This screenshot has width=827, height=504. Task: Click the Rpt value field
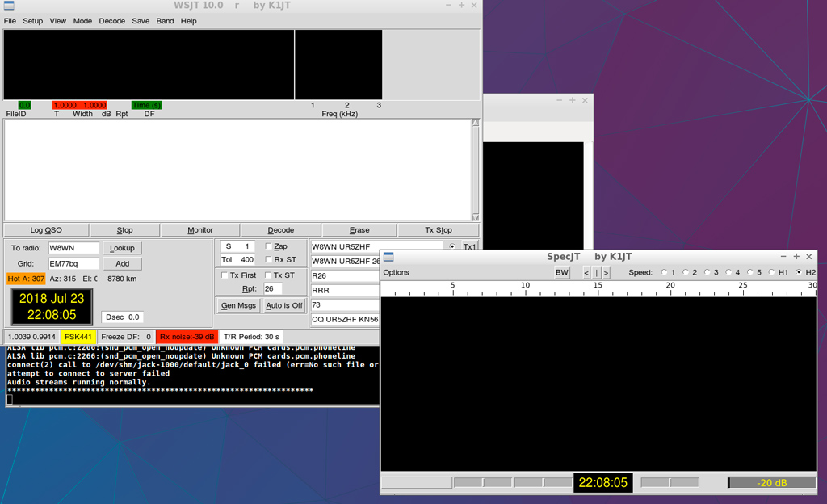point(273,289)
